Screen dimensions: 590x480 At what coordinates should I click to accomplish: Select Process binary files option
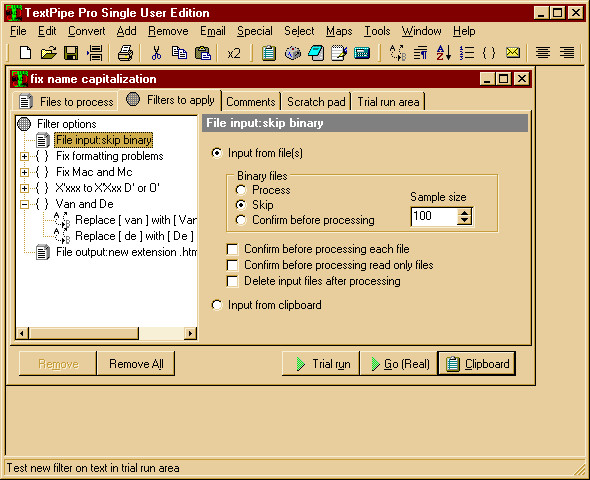(x=241, y=190)
